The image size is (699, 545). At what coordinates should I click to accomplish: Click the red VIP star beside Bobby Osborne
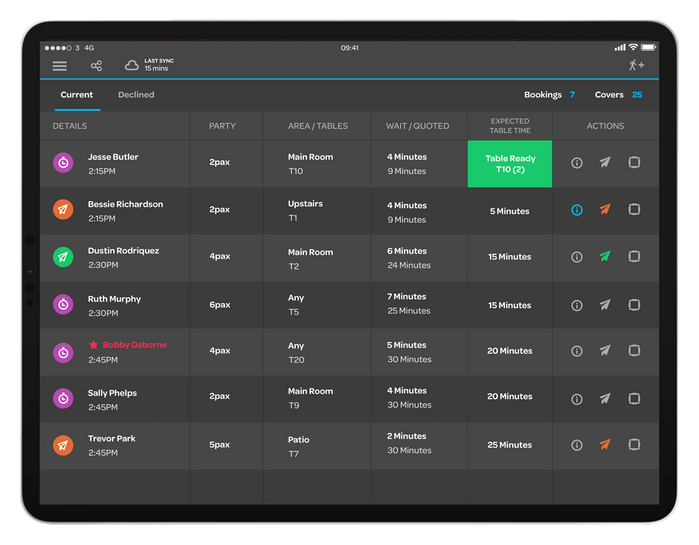[93, 344]
